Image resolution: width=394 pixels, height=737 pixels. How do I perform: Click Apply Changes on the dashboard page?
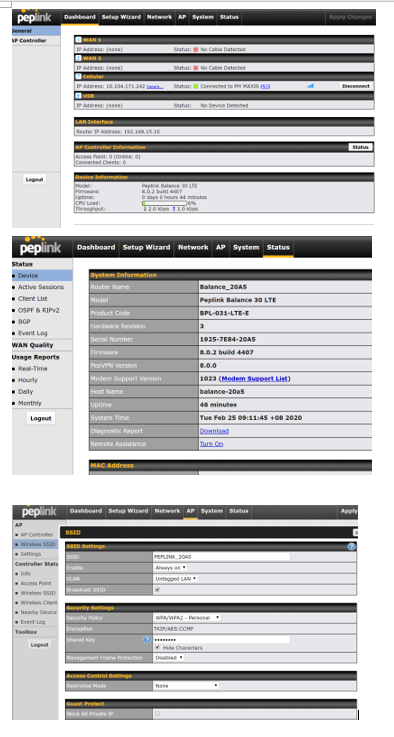click(x=350, y=17)
